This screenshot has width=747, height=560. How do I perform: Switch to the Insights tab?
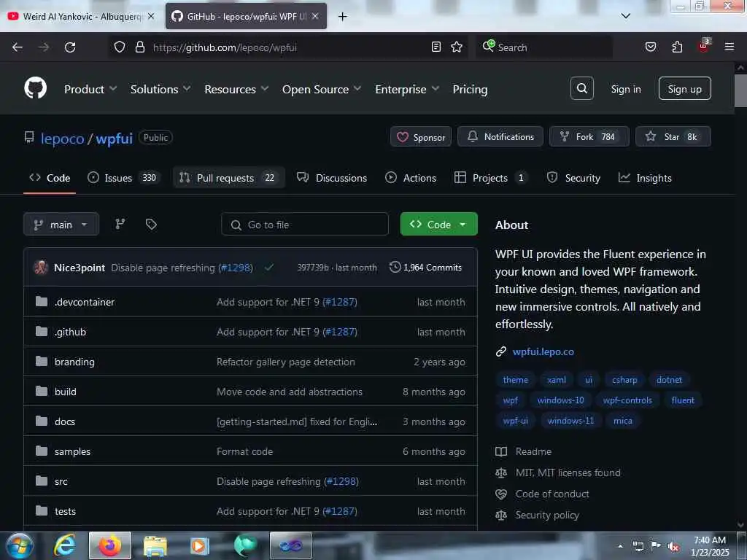coord(645,178)
